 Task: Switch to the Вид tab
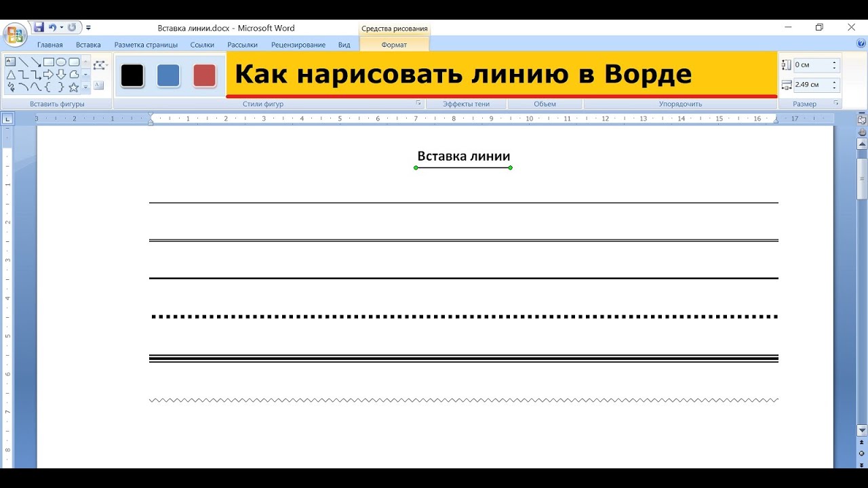[344, 45]
